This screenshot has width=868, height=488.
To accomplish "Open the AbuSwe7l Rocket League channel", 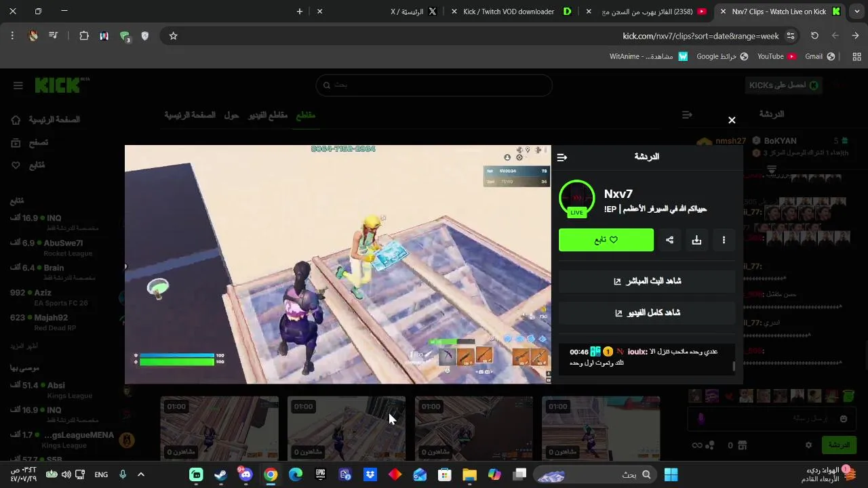I will click(61, 247).
